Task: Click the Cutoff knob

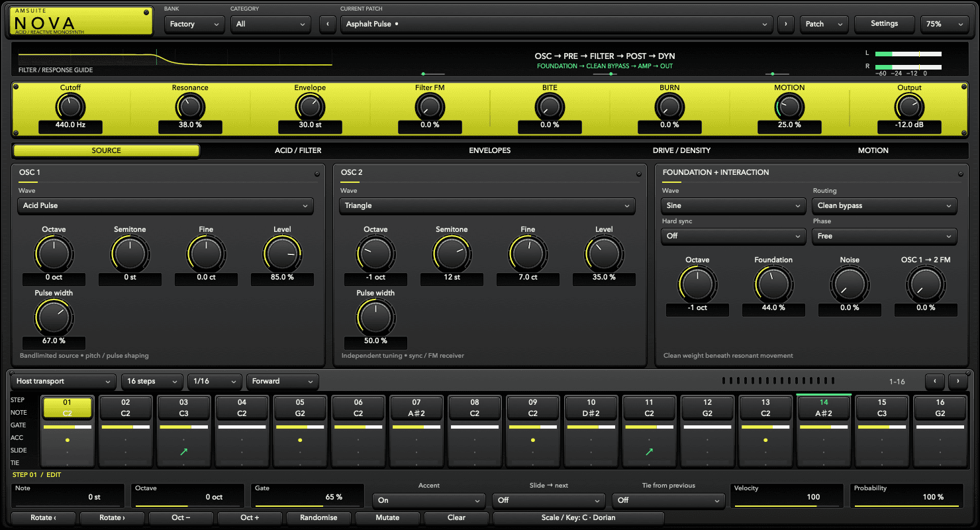Action: (70, 106)
